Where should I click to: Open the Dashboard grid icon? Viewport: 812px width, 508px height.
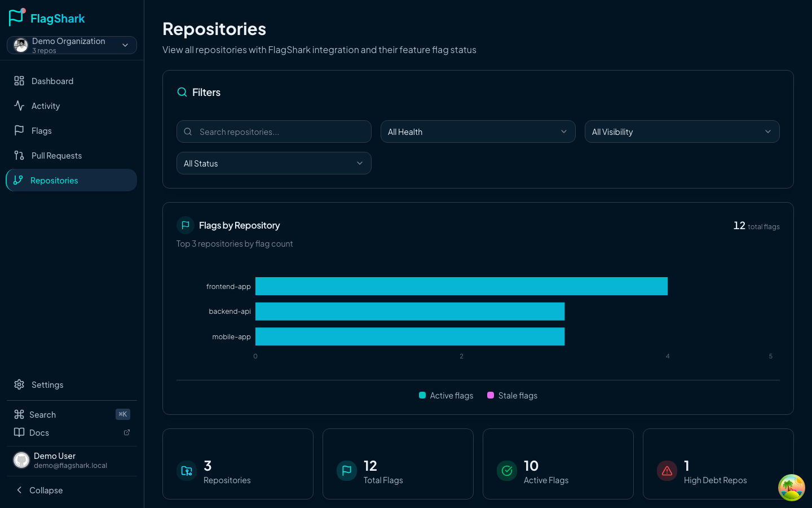19,81
